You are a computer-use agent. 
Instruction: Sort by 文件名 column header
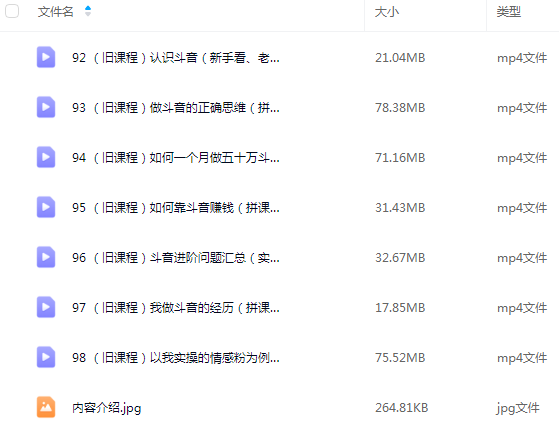click(x=56, y=12)
